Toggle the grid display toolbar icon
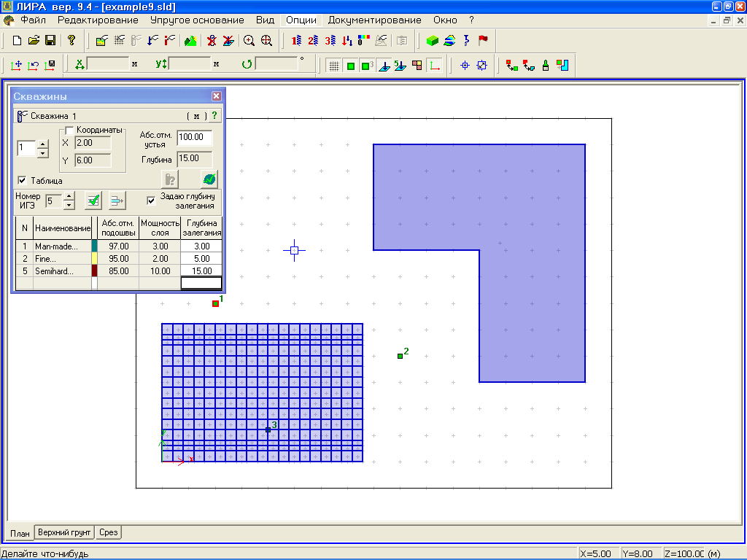Screen dimensions: 747x560 [x=333, y=66]
